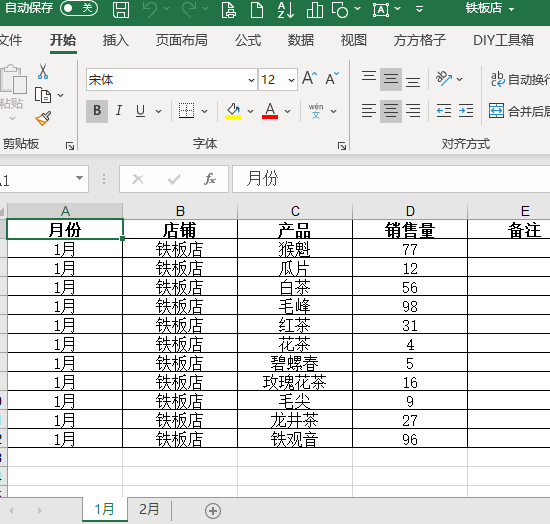550x524 pixels.
Task: Decrease font size with smaller A
Action: (332, 78)
